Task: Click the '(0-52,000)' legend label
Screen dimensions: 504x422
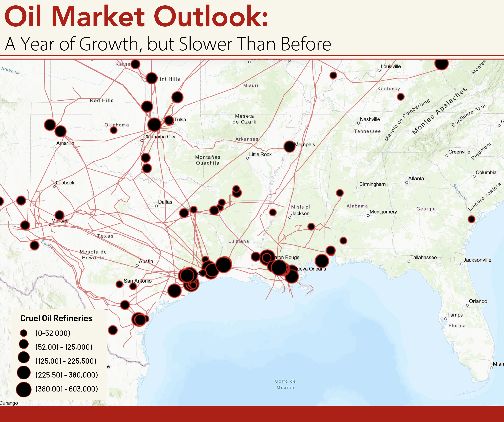Action: pos(53,333)
